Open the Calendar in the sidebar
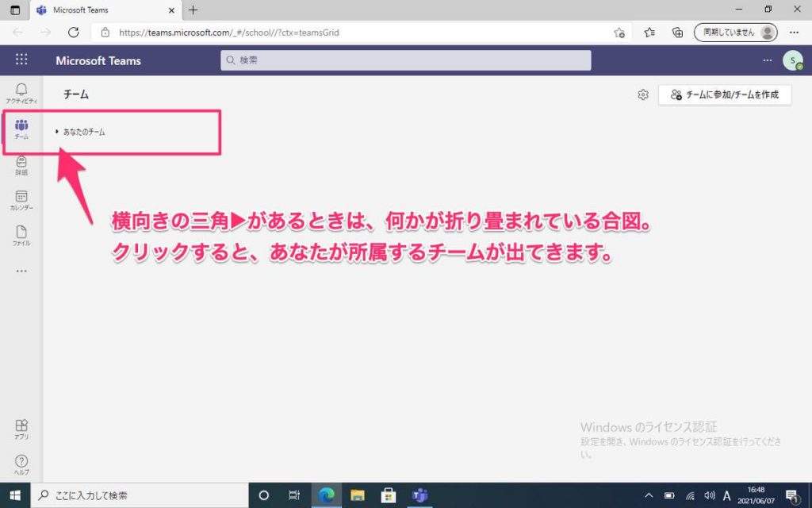 point(21,200)
